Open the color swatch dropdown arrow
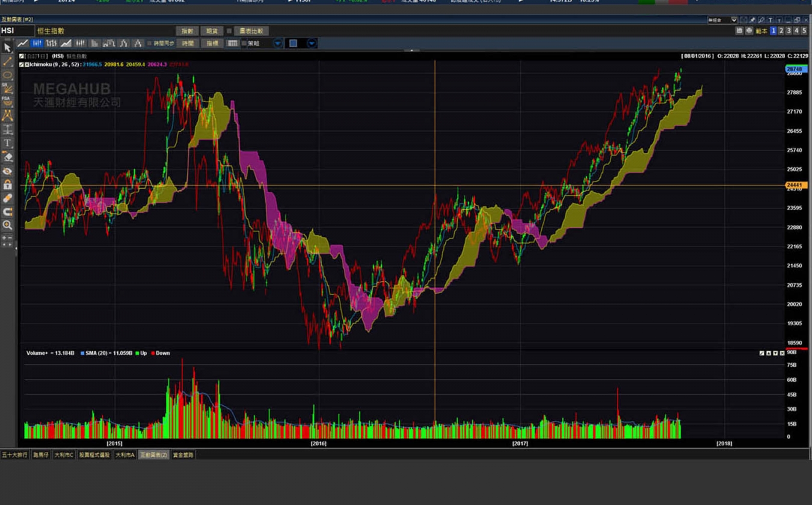The image size is (812, 505). [311, 43]
